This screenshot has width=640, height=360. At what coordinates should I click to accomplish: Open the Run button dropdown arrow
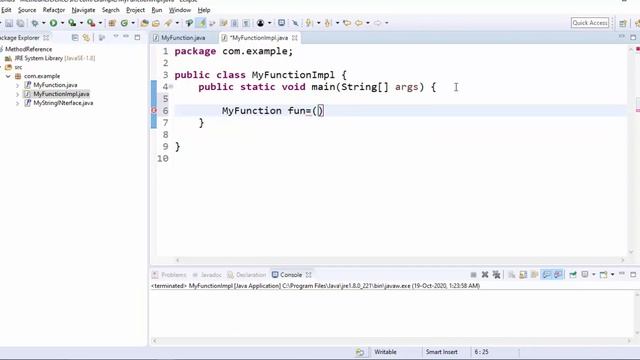click(62, 23)
